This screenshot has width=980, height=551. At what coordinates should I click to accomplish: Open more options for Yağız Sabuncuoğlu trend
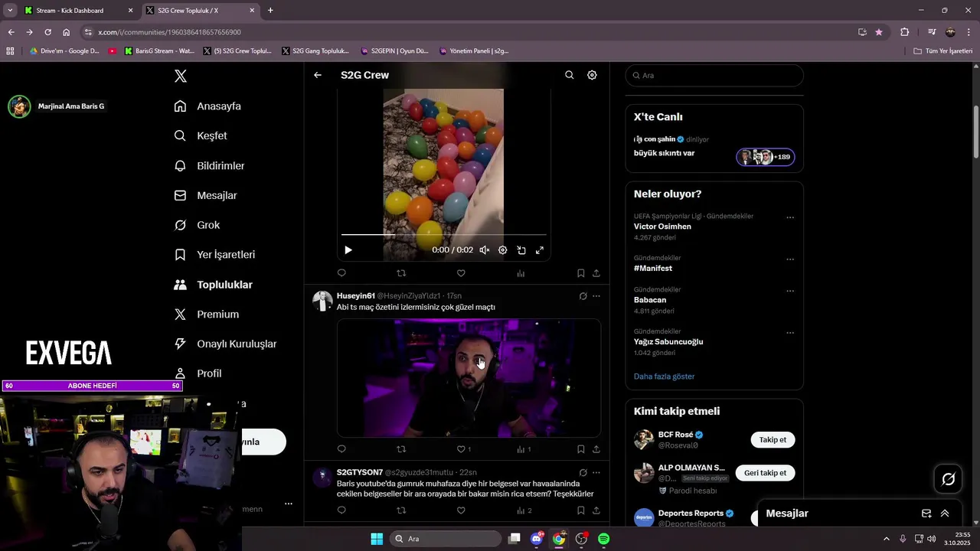(790, 333)
